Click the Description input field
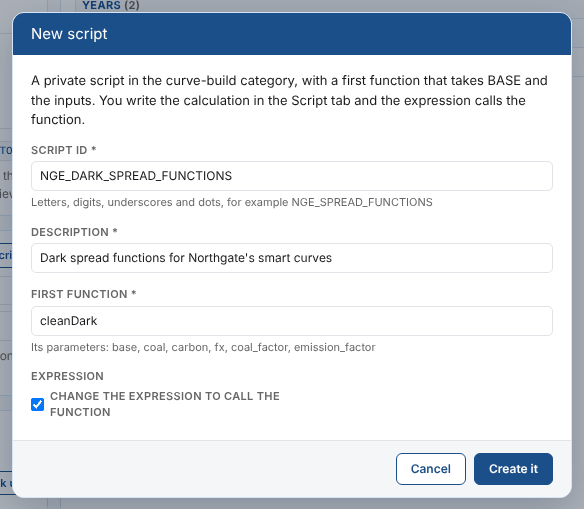Screen dimensions: 584x509 pyautogui.click(x=292, y=258)
